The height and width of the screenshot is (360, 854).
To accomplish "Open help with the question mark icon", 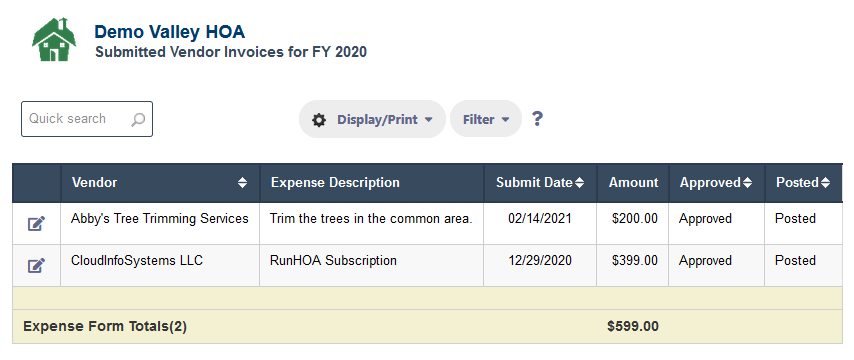I will point(537,119).
